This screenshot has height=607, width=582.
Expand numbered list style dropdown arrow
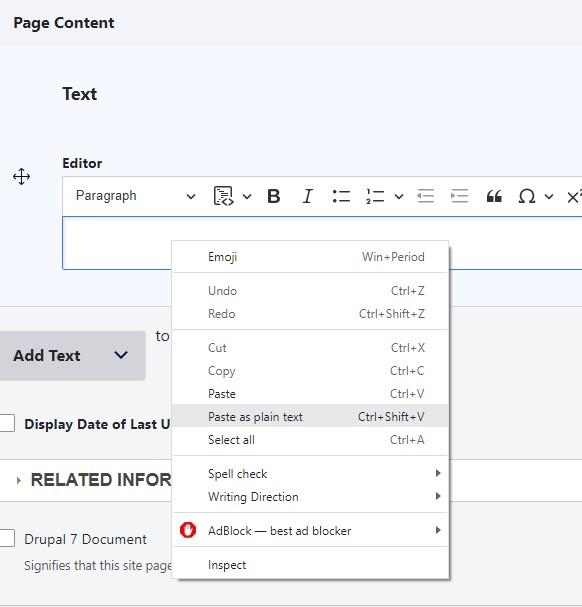pyautogui.click(x=399, y=196)
